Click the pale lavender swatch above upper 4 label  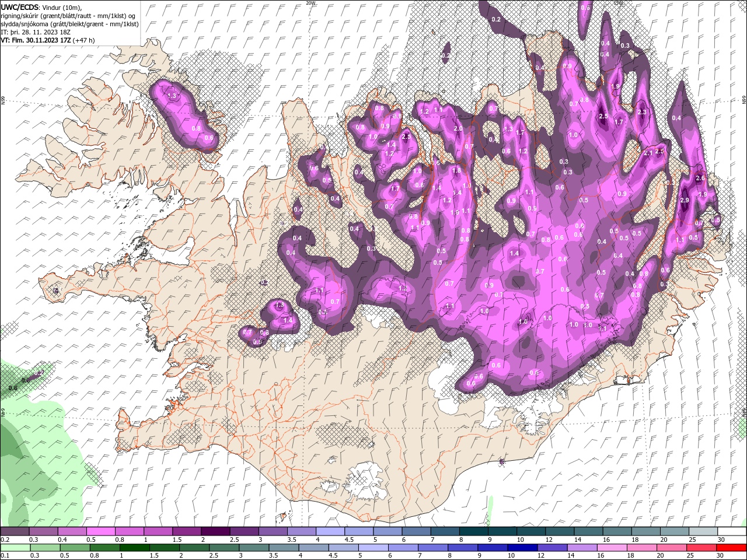pyautogui.click(x=330, y=531)
